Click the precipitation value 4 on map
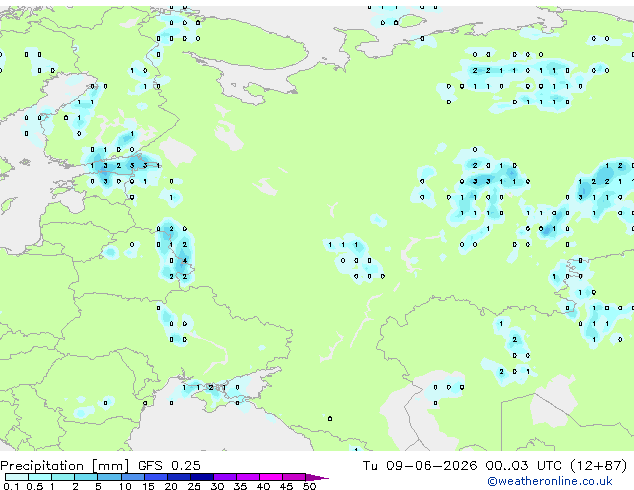The width and height of the screenshot is (634, 490). (x=185, y=260)
